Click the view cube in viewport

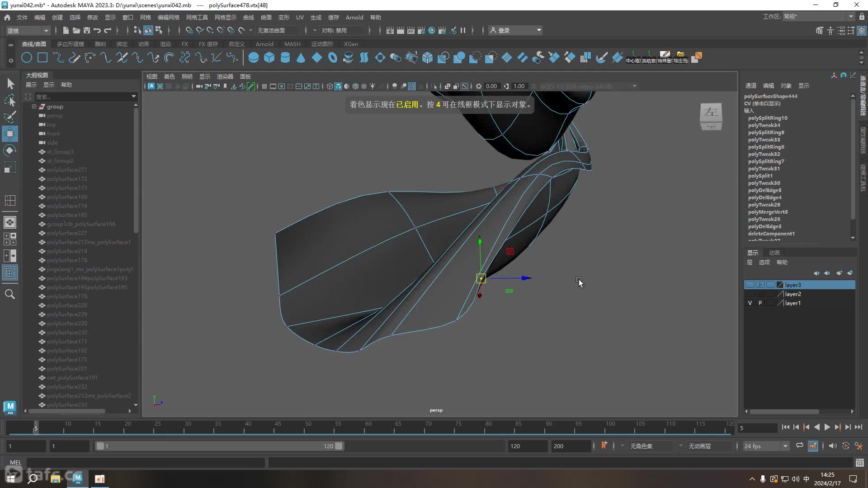[x=711, y=117]
